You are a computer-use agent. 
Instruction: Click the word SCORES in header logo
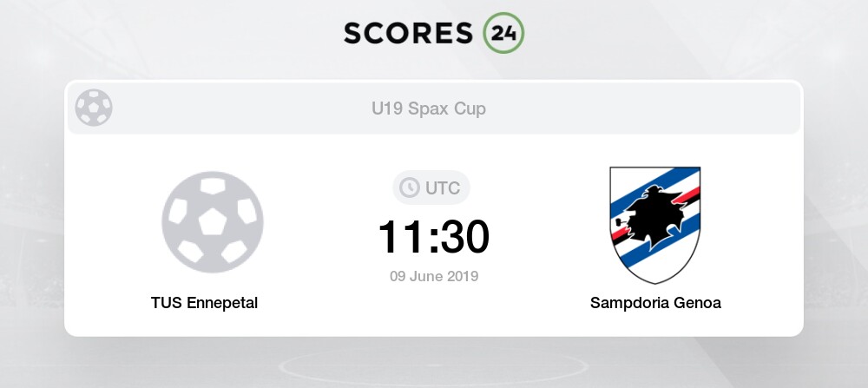tap(409, 33)
